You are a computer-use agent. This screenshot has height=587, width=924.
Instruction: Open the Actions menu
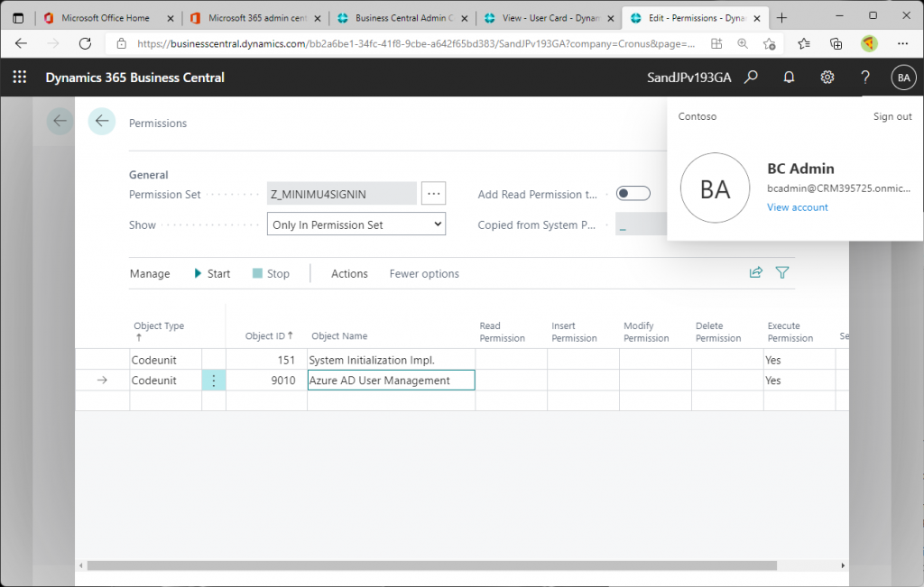349,274
